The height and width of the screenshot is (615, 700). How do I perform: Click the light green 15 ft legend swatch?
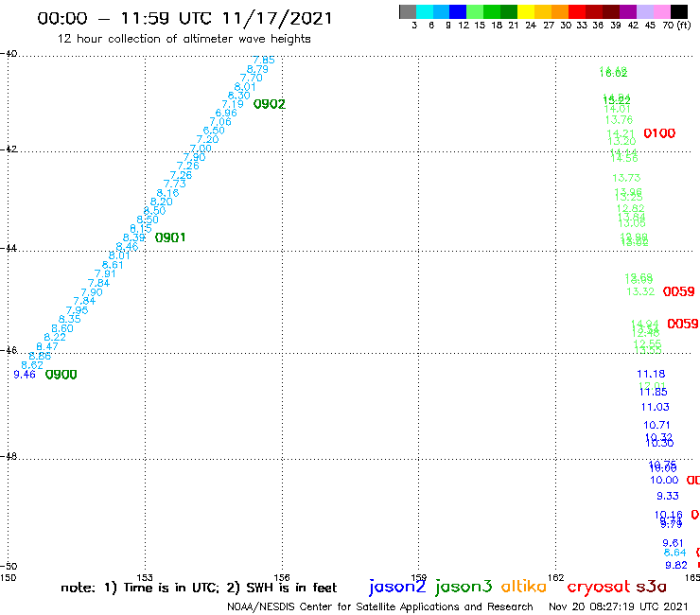click(475, 11)
